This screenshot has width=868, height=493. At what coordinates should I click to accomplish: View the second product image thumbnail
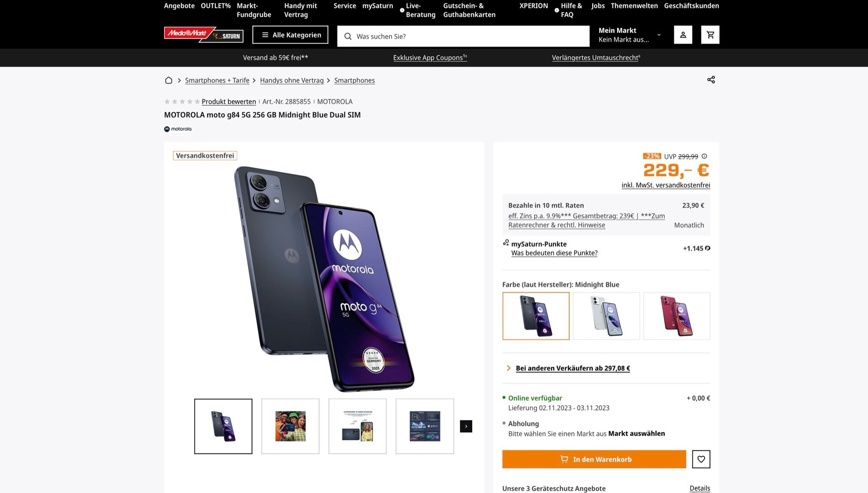pyautogui.click(x=290, y=426)
